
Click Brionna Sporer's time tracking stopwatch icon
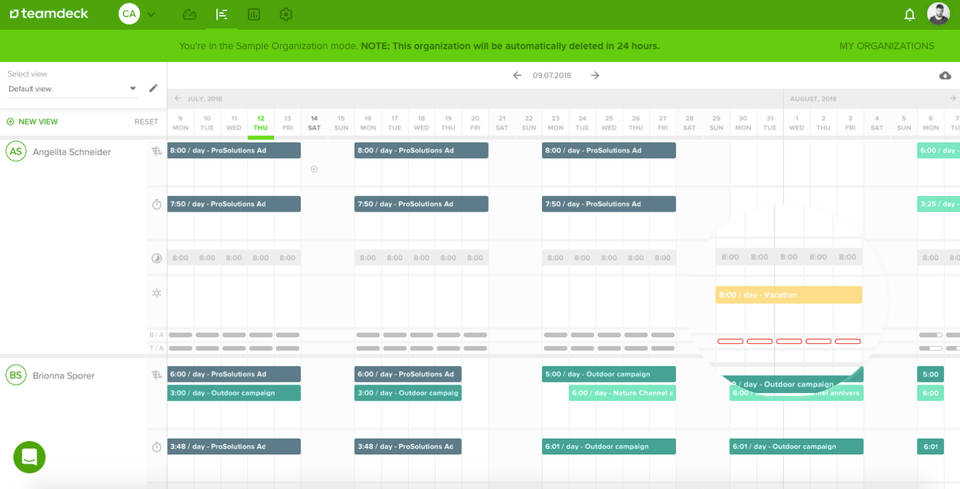click(x=156, y=447)
